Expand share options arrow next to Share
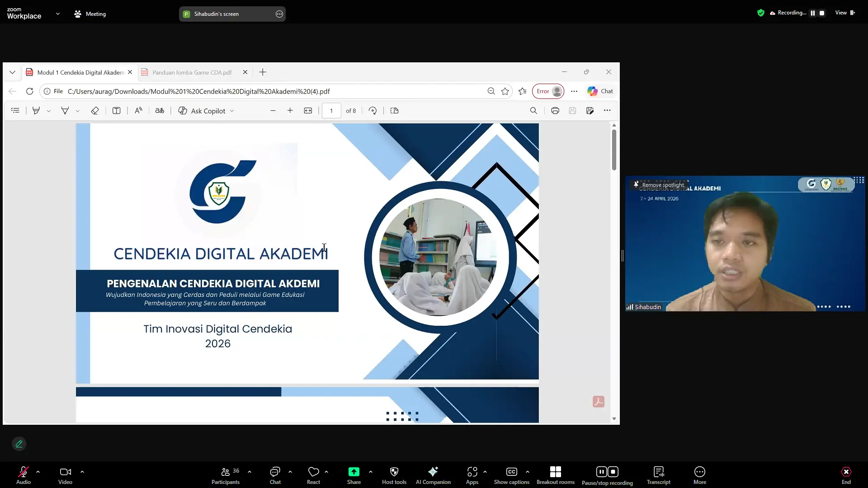 point(371,472)
